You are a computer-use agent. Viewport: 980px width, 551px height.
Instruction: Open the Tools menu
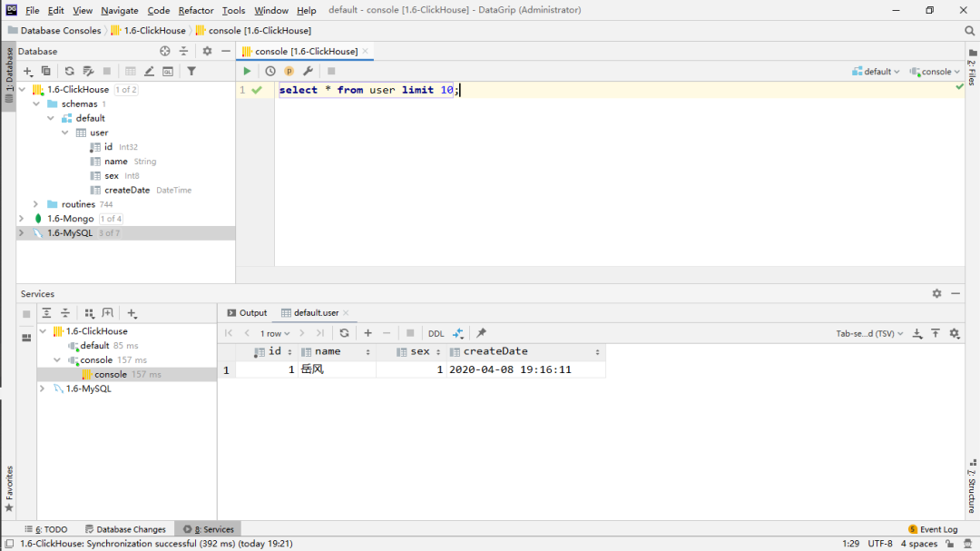234,10
